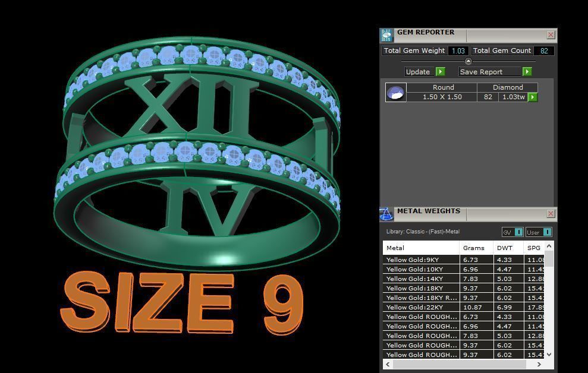Click the XII numeral on the ring model
This screenshot has height=373, width=588.
click(191, 105)
